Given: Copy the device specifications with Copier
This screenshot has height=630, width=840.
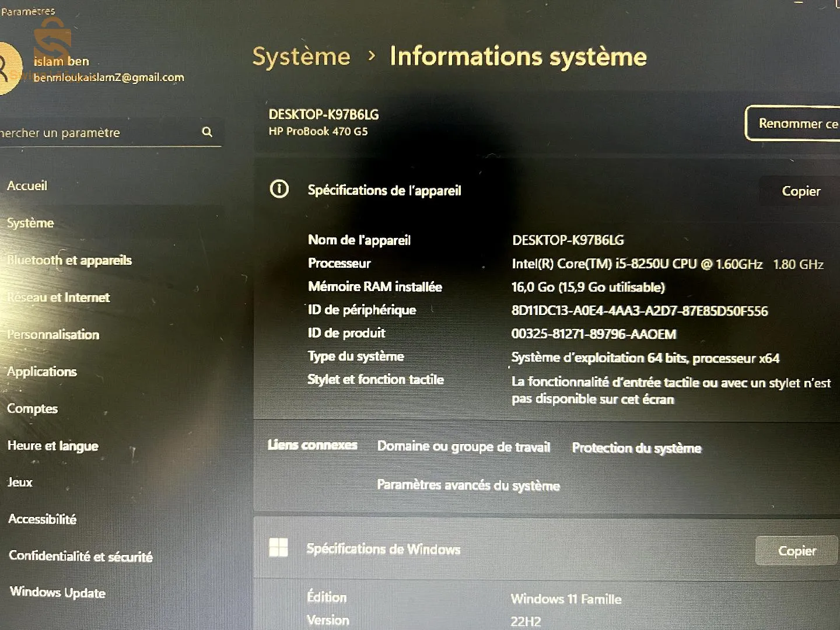Looking at the screenshot, I should point(801,191).
